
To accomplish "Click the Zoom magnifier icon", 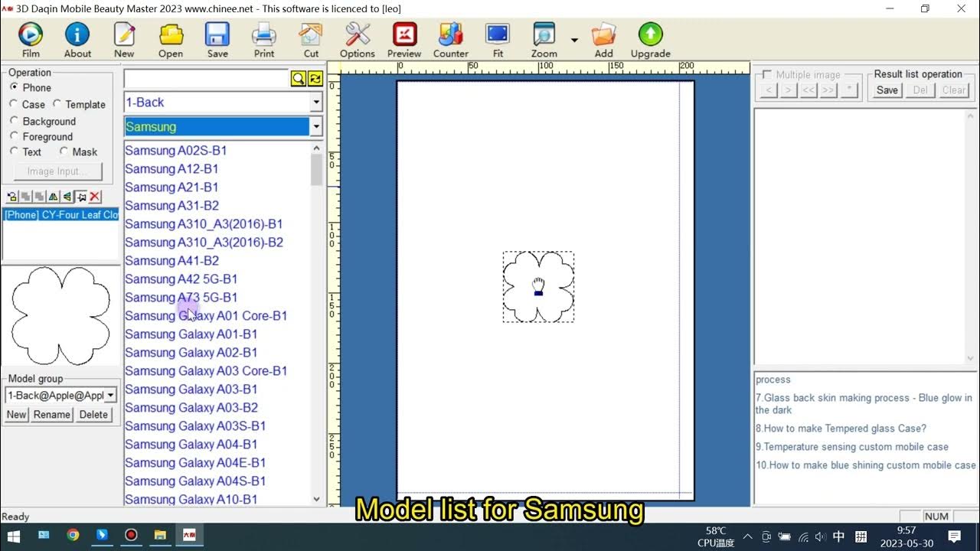I will click(544, 34).
